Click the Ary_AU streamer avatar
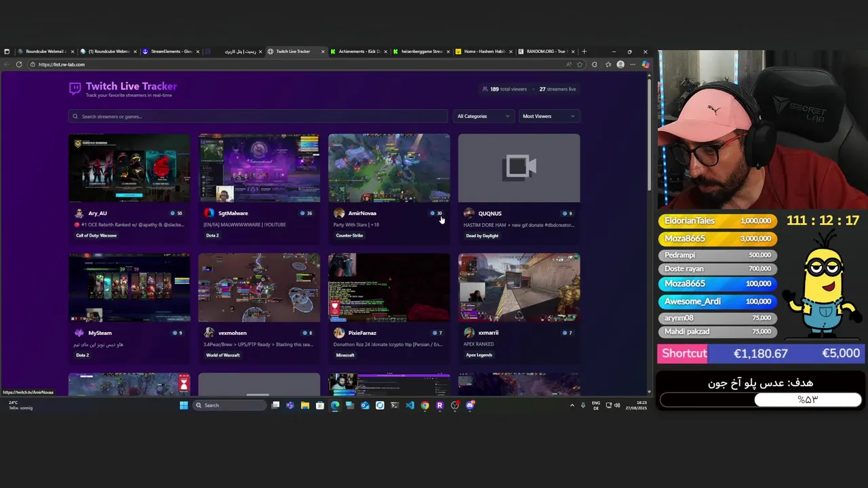 click(79, 213)
